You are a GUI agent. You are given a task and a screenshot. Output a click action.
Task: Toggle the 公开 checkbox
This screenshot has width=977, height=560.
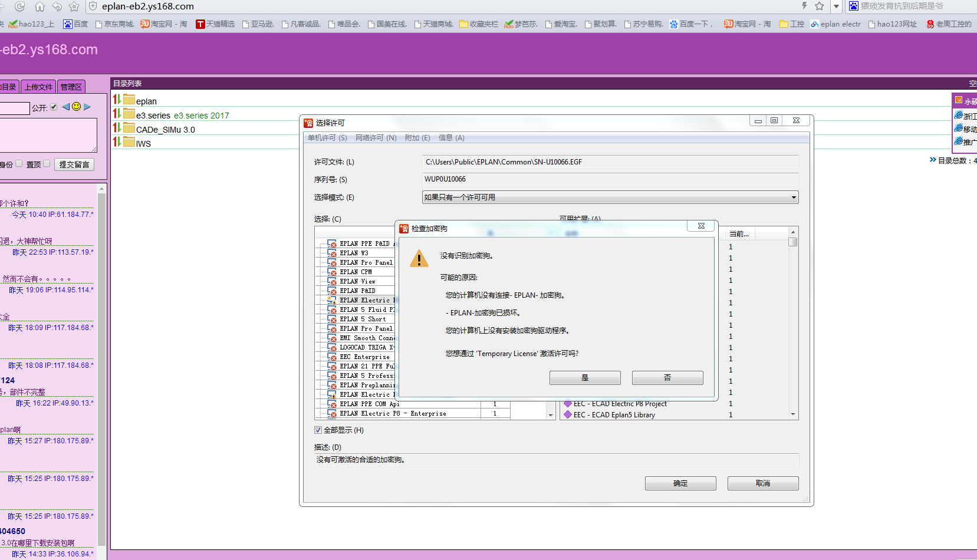[x=54, y=107]
